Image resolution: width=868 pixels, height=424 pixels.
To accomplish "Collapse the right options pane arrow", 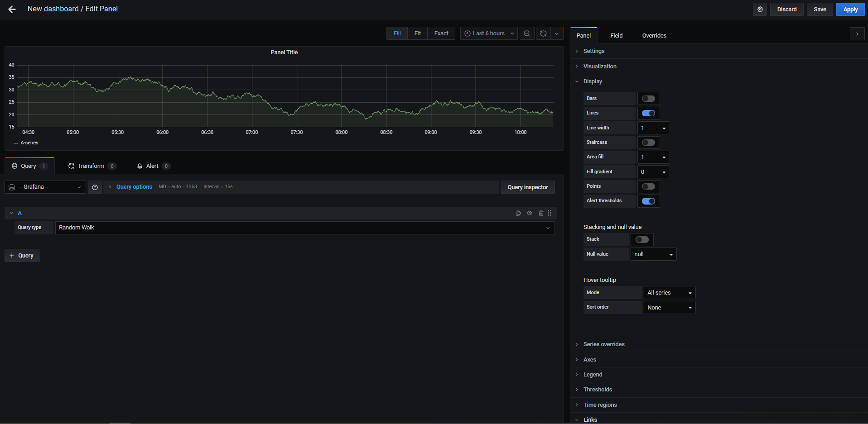I will click(x=857, y=34).
